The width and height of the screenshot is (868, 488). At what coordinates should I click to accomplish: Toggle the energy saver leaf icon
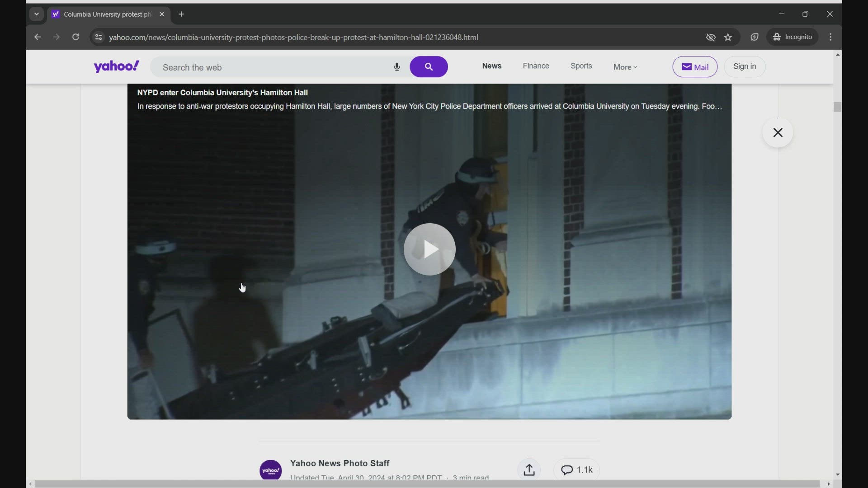pos(755,37)
